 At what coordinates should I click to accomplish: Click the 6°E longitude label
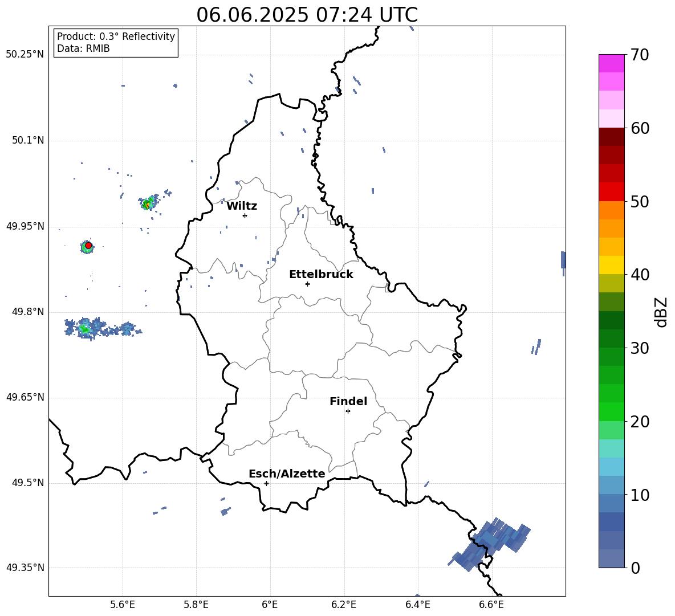270,605
